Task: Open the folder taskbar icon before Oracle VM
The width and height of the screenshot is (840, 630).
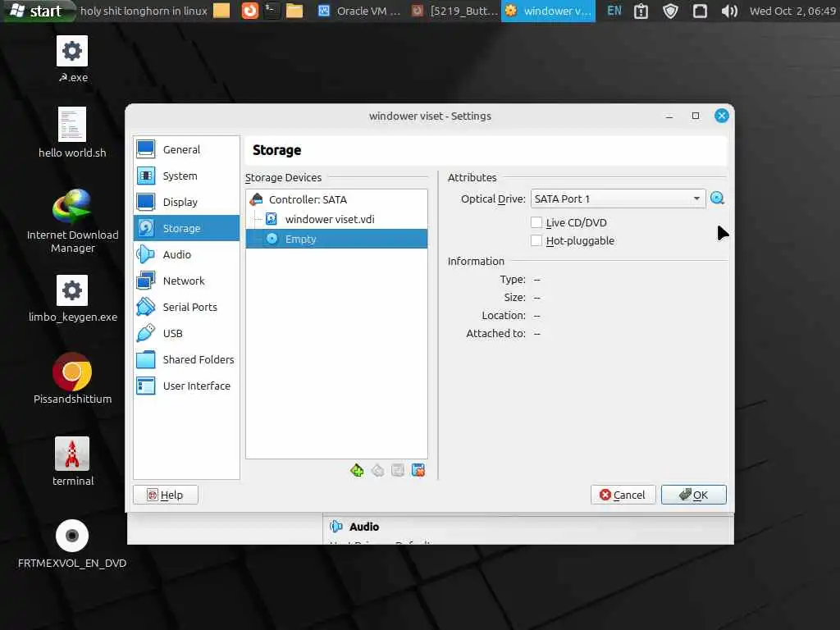Action: click(x=294, y=11)
